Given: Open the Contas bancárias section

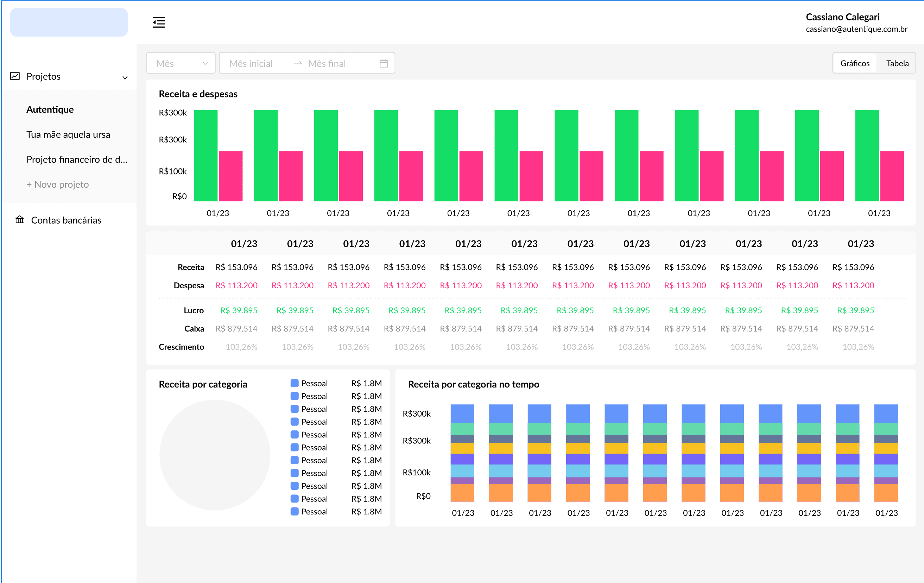Looking at the screenshot, I should [x=65, y=219].
